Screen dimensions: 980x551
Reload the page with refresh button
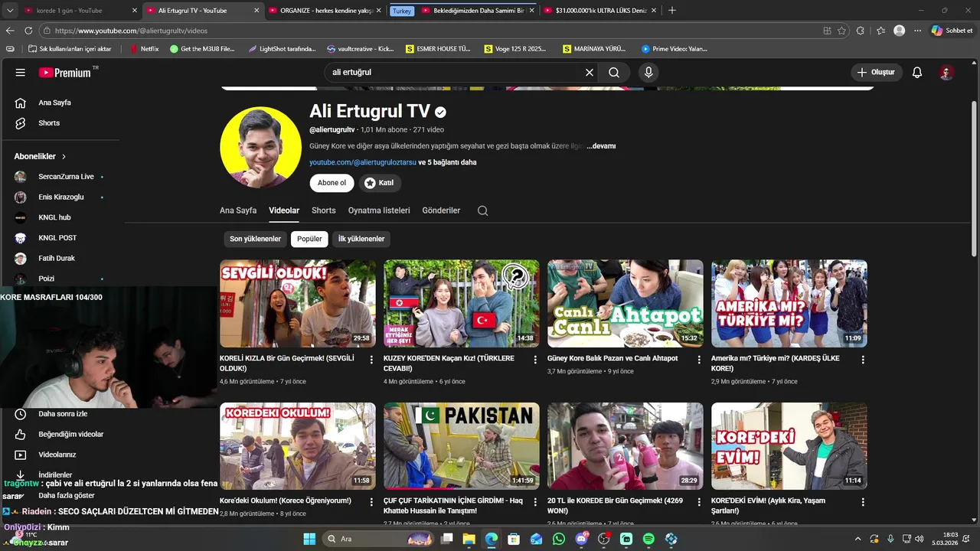(x=28, y=31)
